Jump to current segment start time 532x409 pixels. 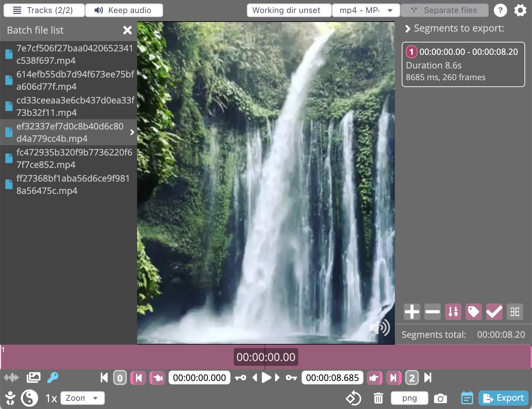[138, 378]
